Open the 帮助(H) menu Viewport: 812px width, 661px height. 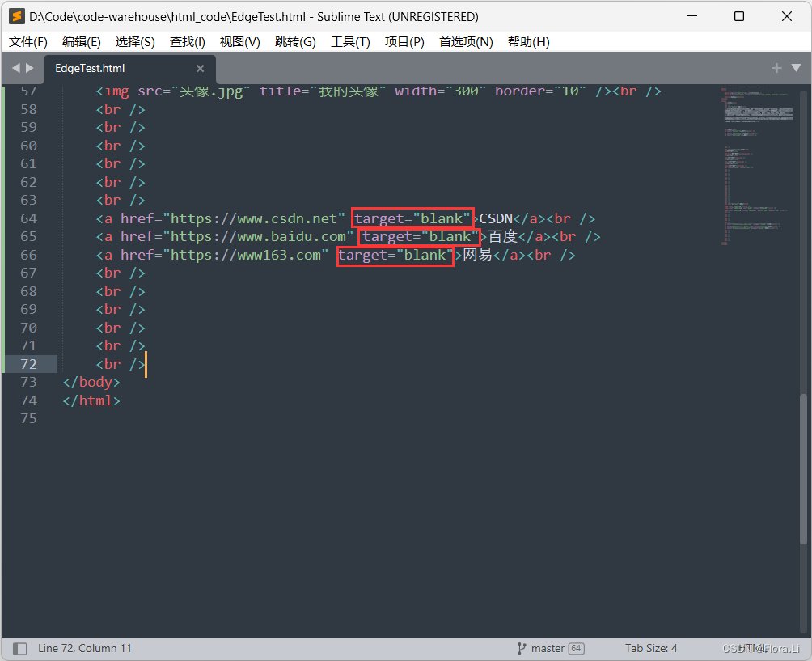point(528,41)
